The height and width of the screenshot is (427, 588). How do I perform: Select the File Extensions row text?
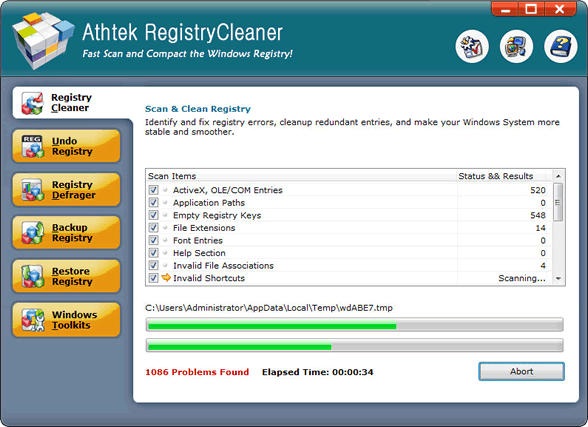tap(204, 228)
